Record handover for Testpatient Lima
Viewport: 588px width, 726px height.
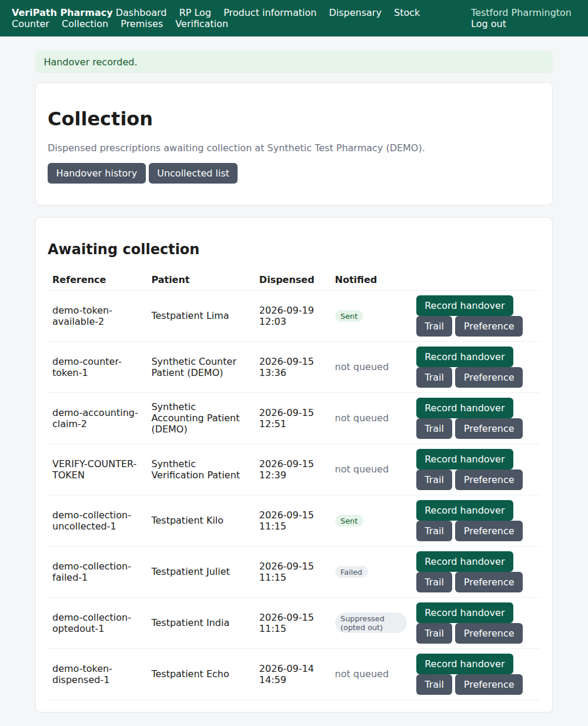pyautogui.click(x=465, y=305)
